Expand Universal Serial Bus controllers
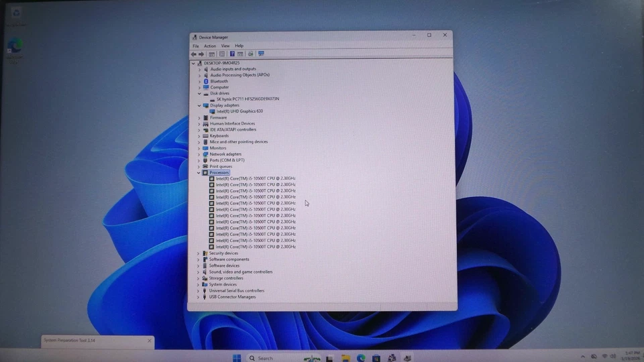The image size is (644, 362). [198, 290]
